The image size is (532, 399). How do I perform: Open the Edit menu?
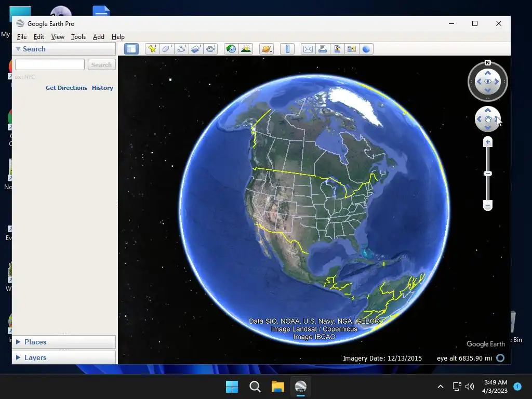click(38, 37)
